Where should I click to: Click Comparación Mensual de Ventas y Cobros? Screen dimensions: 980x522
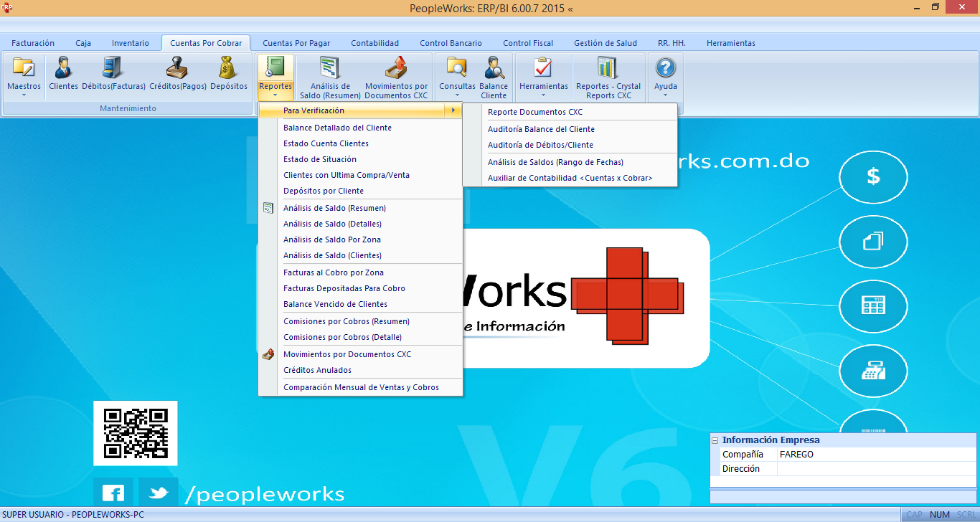[x=361, y=387]
